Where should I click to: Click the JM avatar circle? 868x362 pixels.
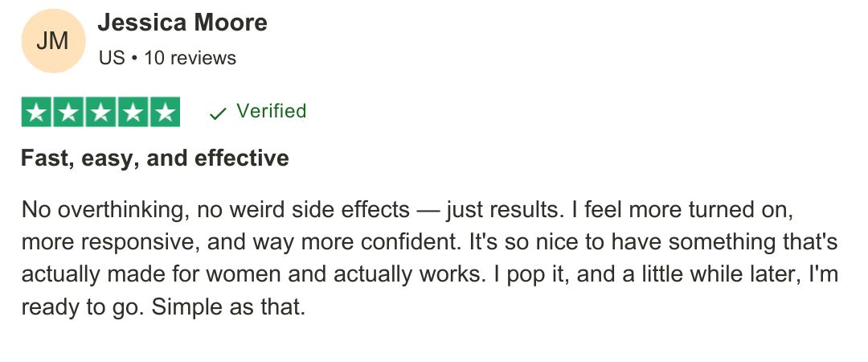[x=52, y=41]
